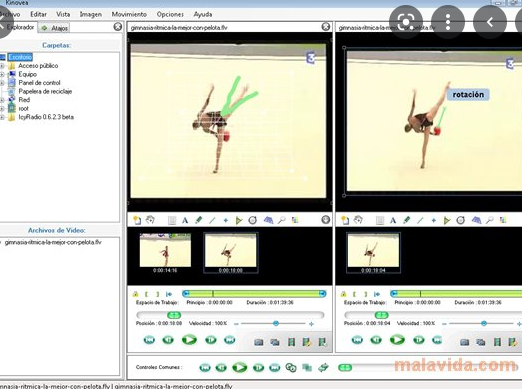Open gimnasia-ritmica-la-mejor-con-pelota.flv in file list

pyautogui.click(x=53, y=242)
